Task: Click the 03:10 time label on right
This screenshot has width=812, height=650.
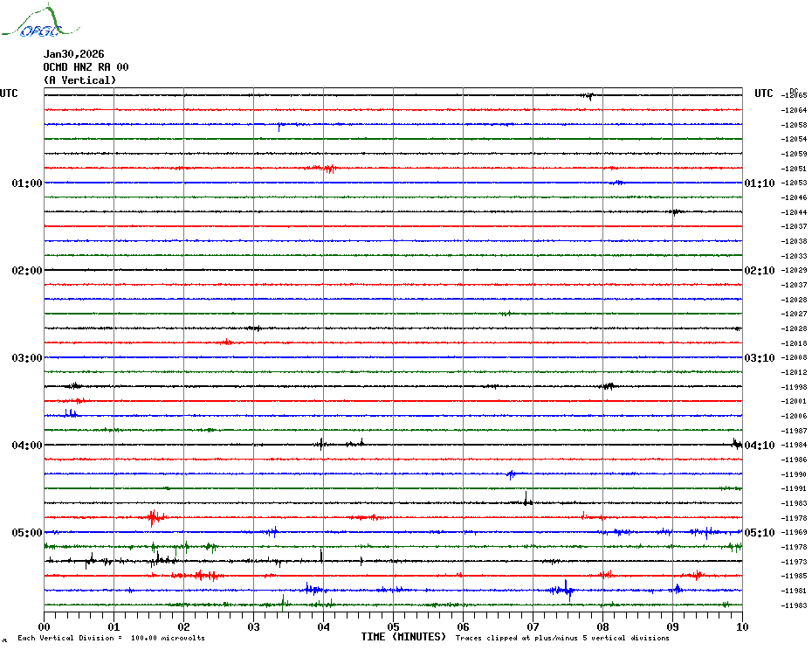Action: (759, 358)
